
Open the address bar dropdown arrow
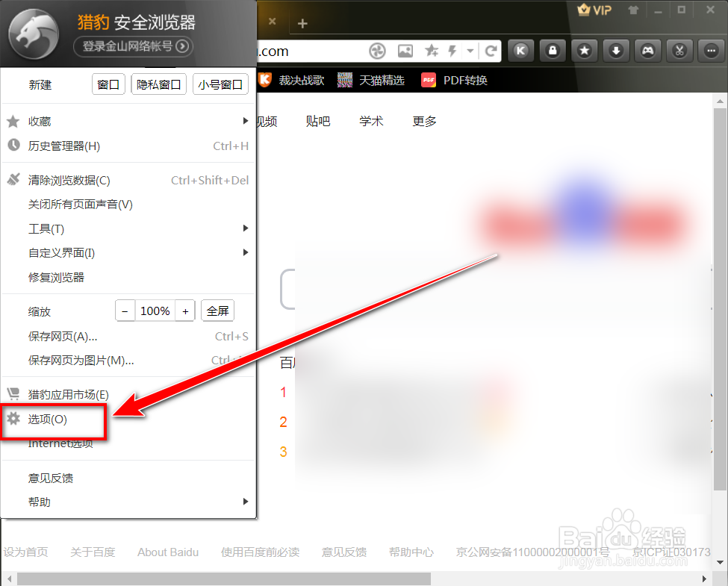pos(470,51)
